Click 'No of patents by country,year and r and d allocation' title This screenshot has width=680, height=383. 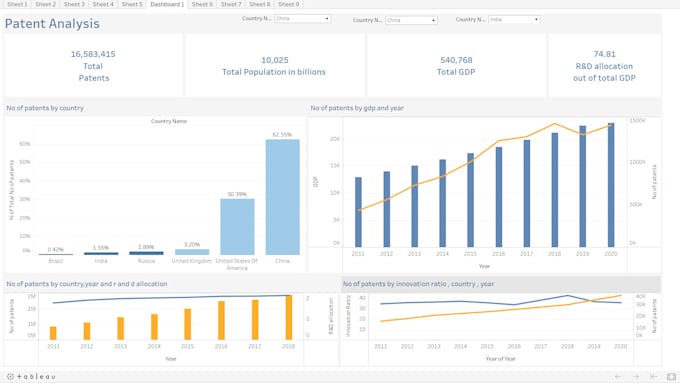pyautogui.click(x=87, y=284)
